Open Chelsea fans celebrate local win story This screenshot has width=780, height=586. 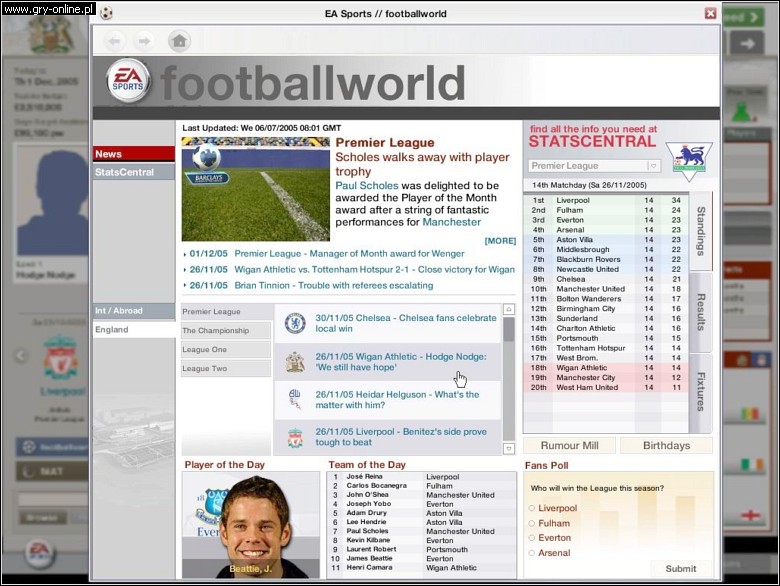(x=406, y=323)
